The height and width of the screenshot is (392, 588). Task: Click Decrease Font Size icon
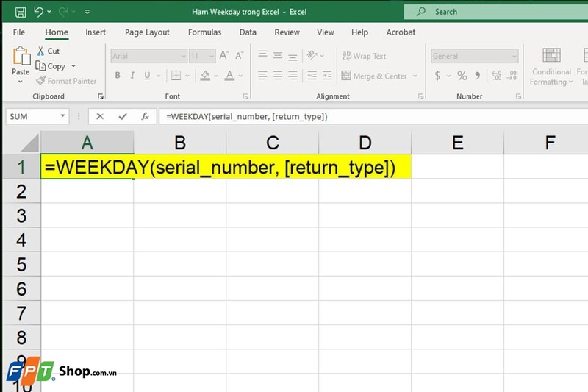click(x=240, y=55)
